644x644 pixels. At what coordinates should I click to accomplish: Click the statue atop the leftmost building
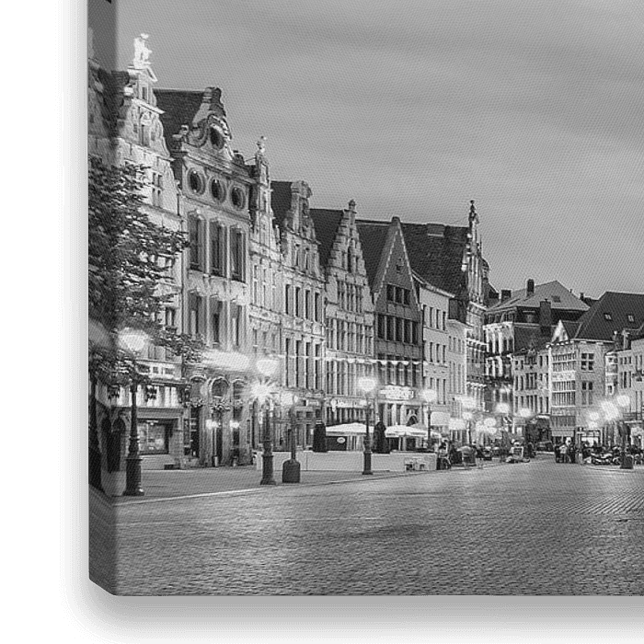[x=143, y=49]
